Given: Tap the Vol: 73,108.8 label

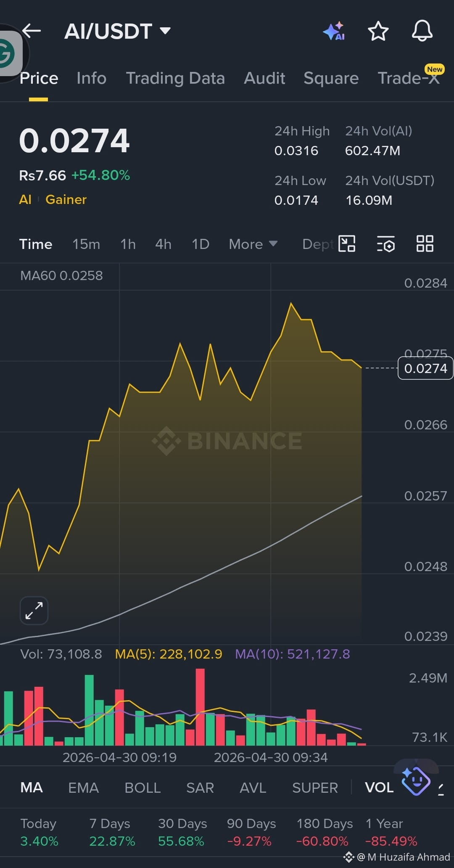Looking at the screenshot, I should coord(61,654).
